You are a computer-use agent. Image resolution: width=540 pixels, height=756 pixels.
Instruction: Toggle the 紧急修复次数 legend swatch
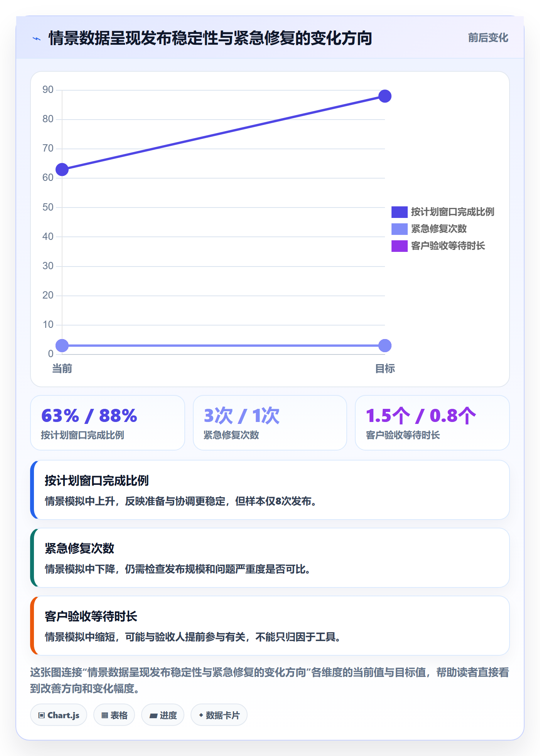tap(399, 229)
